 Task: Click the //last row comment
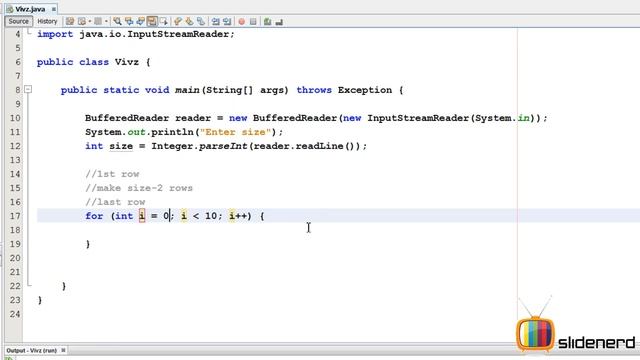click(x=115, y=202)
